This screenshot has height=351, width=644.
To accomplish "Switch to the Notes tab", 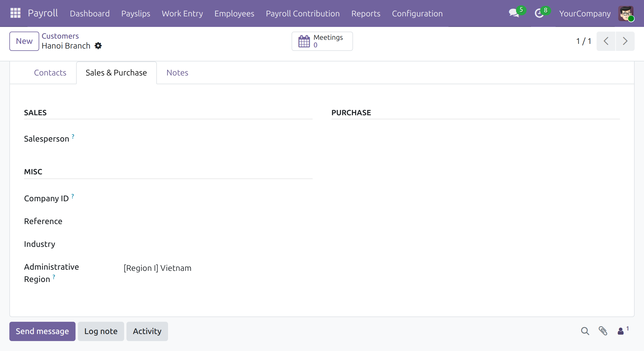I will (x=177, y=73).
